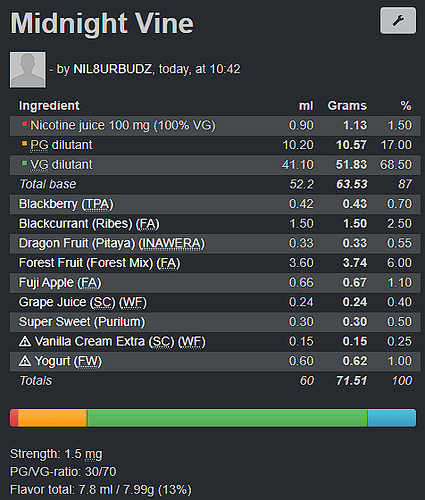Click red marker next to Nicotine juice
This screenshot has height=500, width=425.
(x=24, y=124)
